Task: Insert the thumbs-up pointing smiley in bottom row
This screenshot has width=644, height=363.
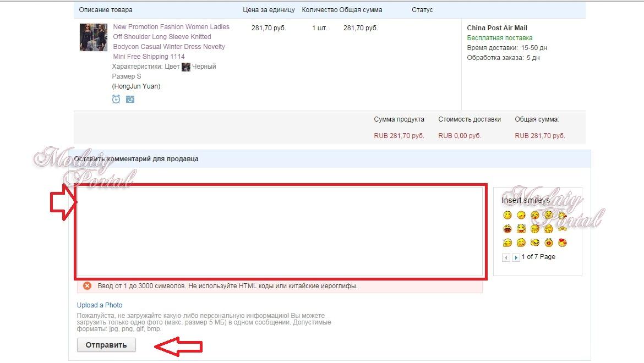Action: (x=535, y=243)
